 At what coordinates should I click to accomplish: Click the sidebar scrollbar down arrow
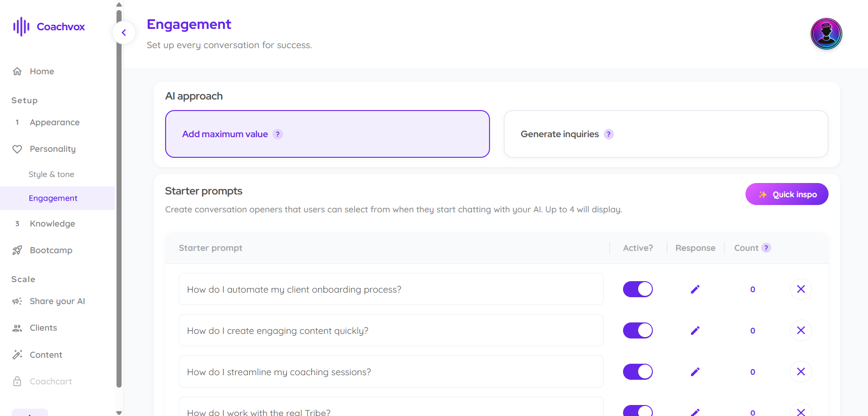[x=119, y=412]
